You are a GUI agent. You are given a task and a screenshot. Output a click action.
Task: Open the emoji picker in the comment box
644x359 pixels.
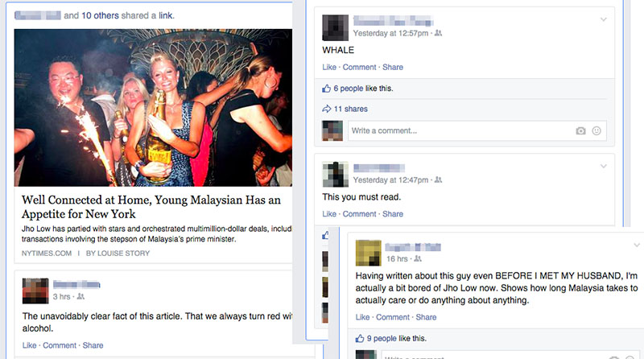(x=597, y=130)
